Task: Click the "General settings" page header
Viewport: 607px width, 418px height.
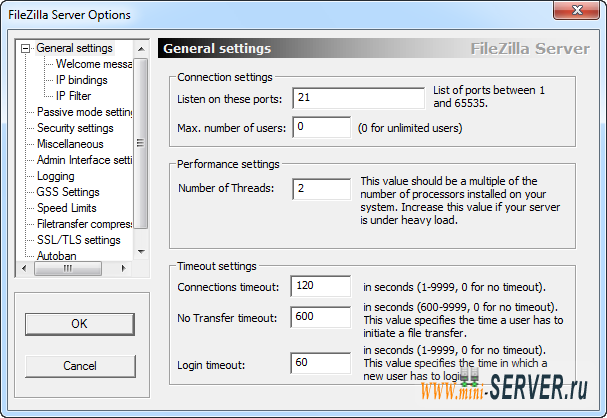Action: click(217, 49)
